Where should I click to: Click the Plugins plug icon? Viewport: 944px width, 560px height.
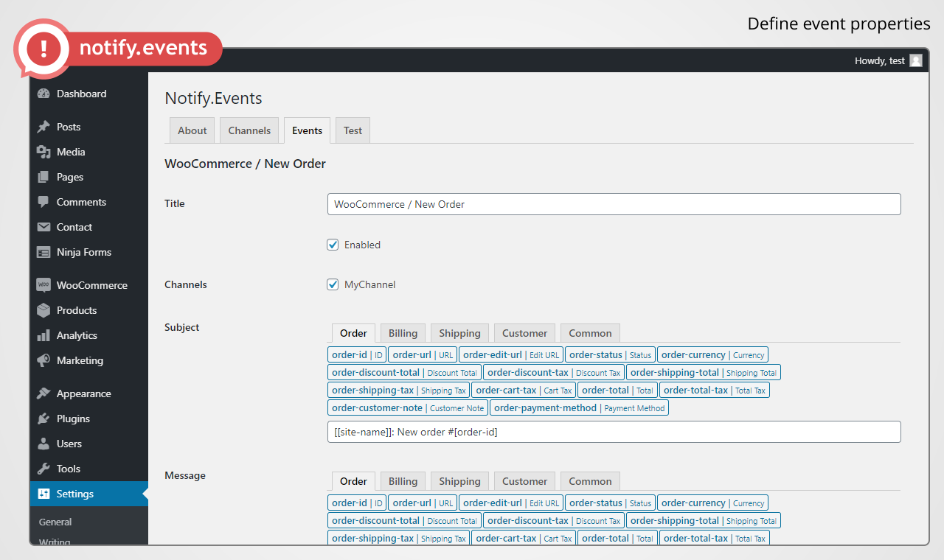pos(44,419)
